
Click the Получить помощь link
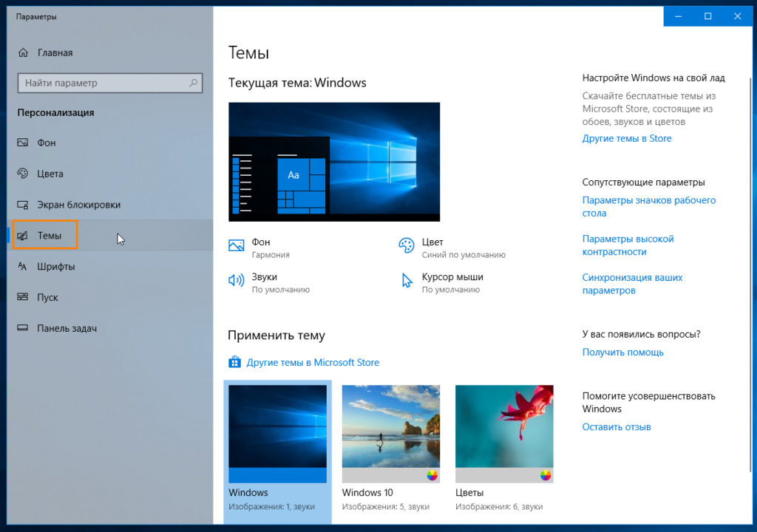pos(622,352)
